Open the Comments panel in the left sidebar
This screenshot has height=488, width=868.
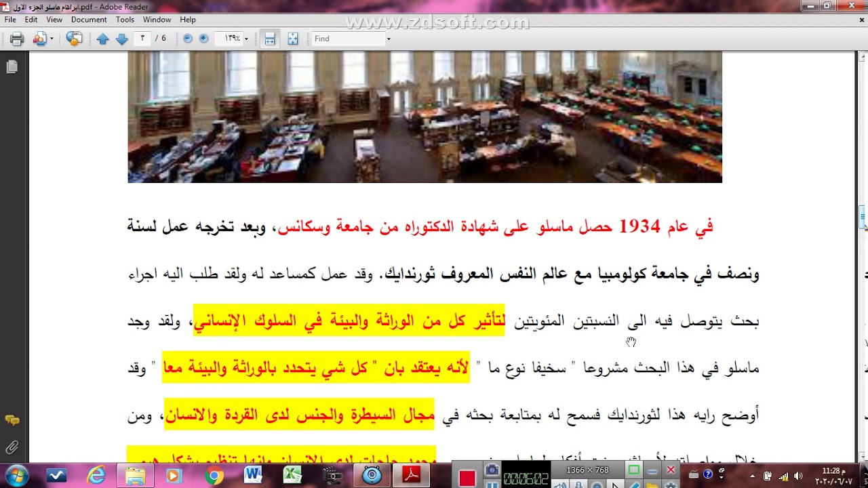tap(12, 420)
